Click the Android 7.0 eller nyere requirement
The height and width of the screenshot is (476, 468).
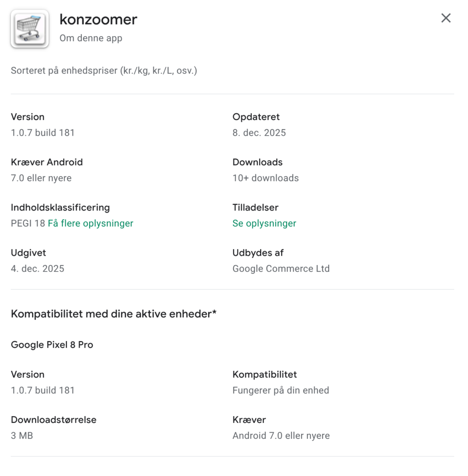click(x=281, y=436)
